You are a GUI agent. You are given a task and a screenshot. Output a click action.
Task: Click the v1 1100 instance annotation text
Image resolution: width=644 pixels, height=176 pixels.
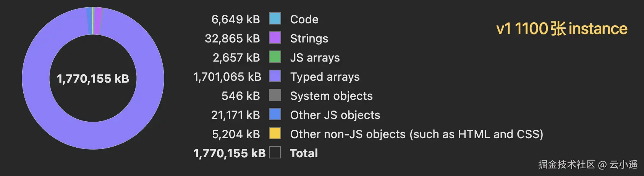click(x=561, y=29)
